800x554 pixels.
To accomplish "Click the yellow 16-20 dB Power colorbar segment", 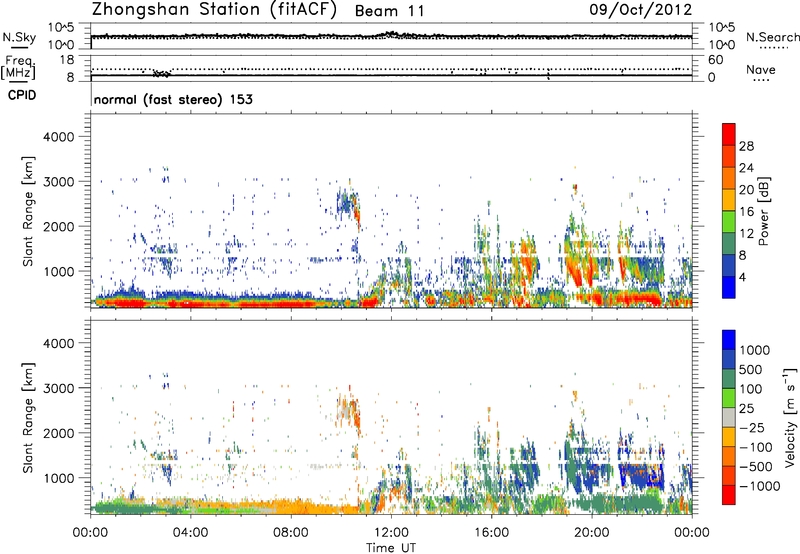I will click(x=729, y=200).
